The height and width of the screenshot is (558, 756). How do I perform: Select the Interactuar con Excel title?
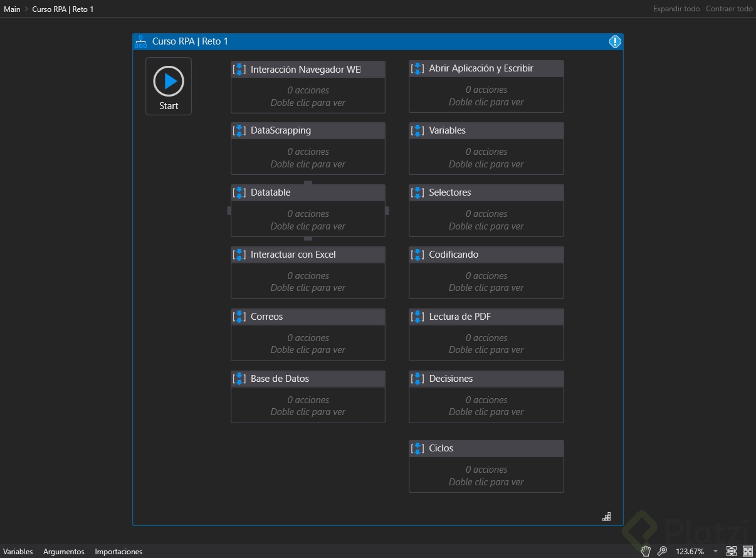(293, 255)
